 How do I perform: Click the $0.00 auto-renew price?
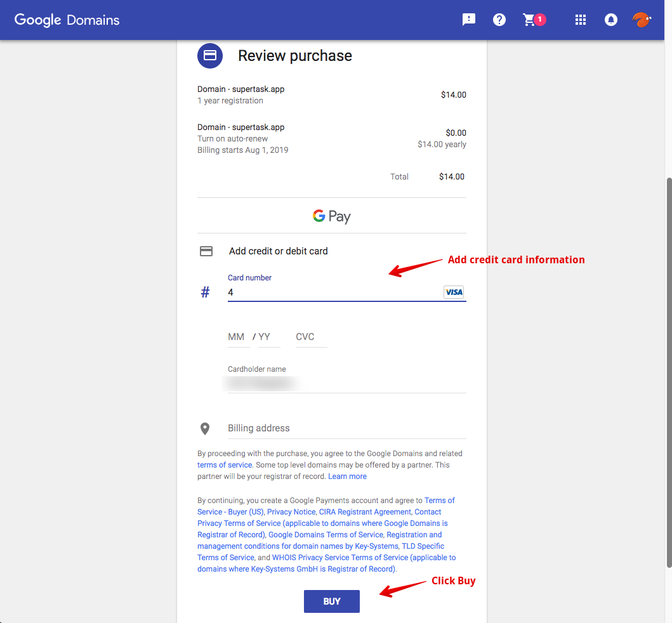click(x=456, y=133)
